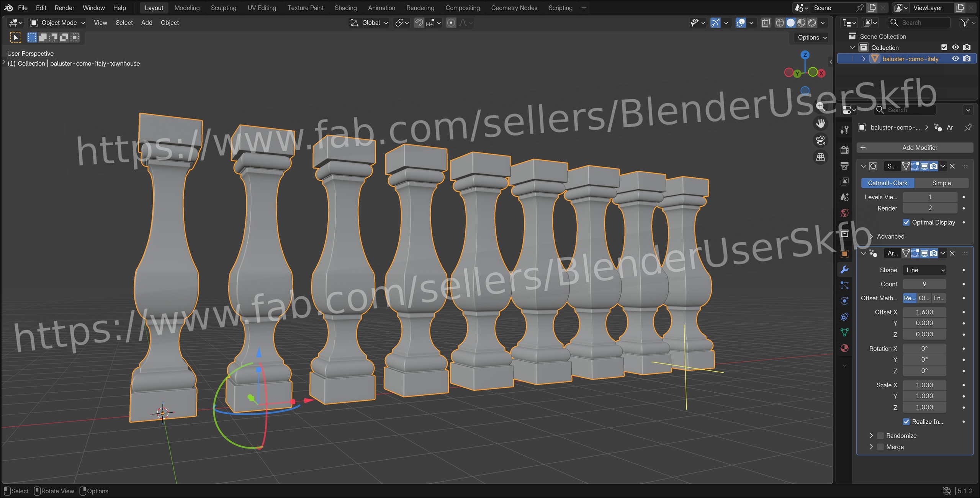The height and width of the screenshot is (498, 980).
Task: Open the Collection properties tab
Action: pyautogui.click(x=844, y=233)
